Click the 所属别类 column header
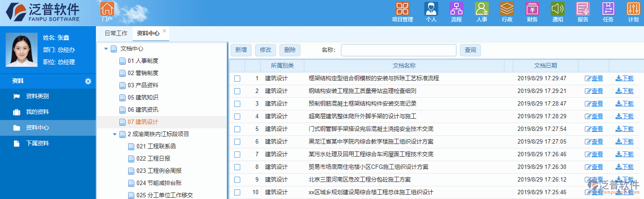Viewport: 644px width, 199px height. (x=282, y=66)
